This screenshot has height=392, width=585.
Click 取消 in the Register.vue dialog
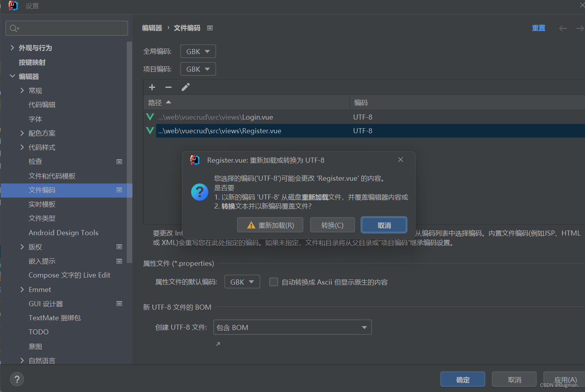pyautogui.click(x=384, y=225)
